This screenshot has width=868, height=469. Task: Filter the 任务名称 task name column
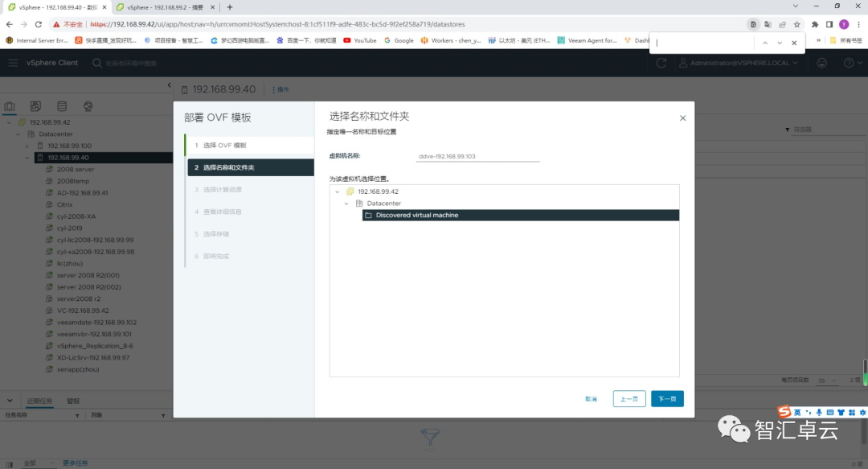click(77, 415)
